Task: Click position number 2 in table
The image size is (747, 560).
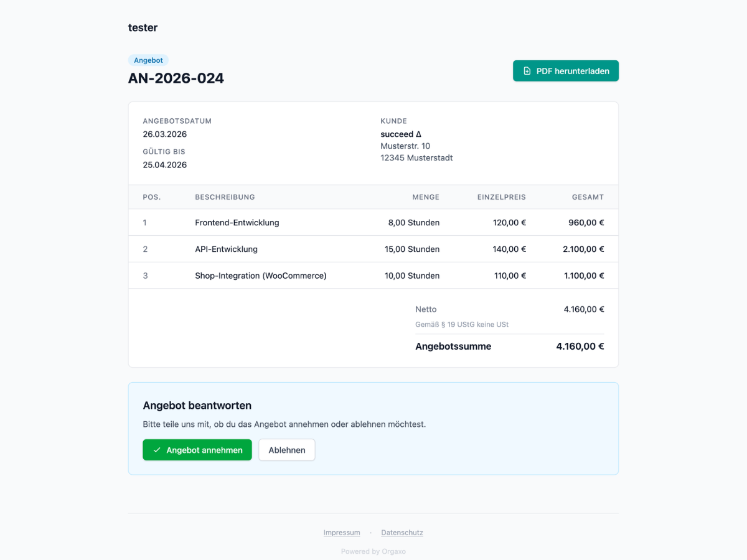Action: tap(145, 250)
